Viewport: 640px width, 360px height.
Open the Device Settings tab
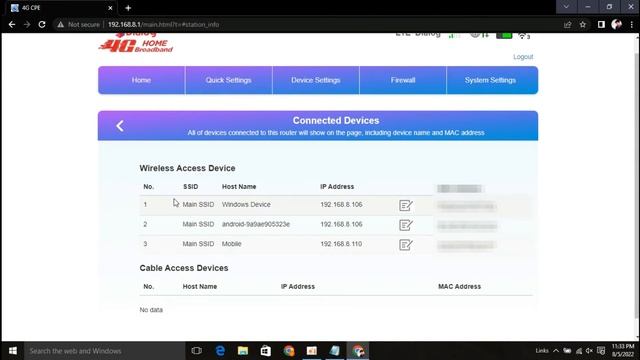pos(316,80)
